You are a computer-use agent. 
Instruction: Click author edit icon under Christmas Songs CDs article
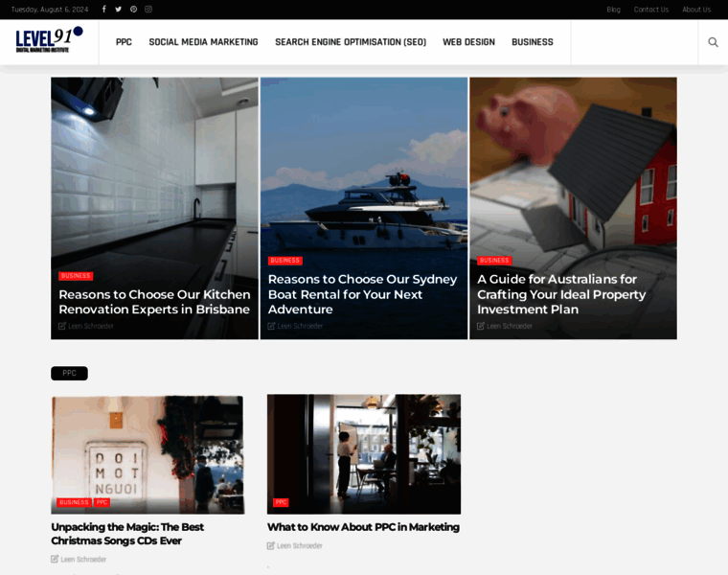(55, 559)
